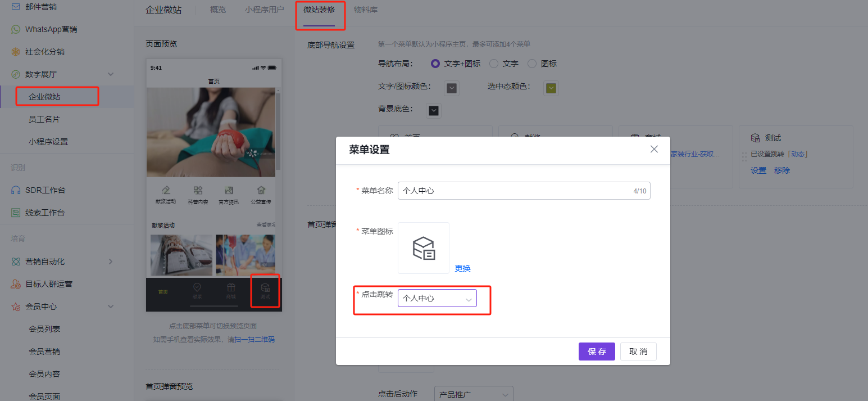Open the 背景底色 color swatch
The image size is (868, 401).
434,111
